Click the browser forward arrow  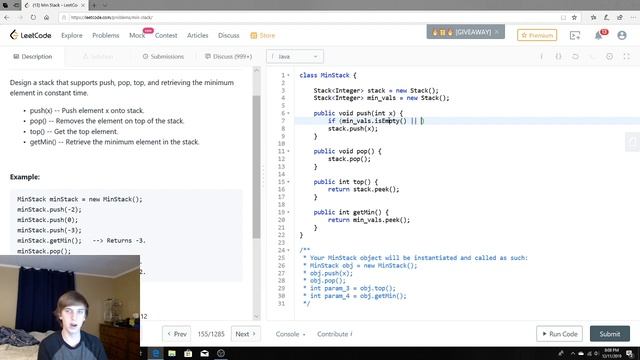tap(20, 18)
